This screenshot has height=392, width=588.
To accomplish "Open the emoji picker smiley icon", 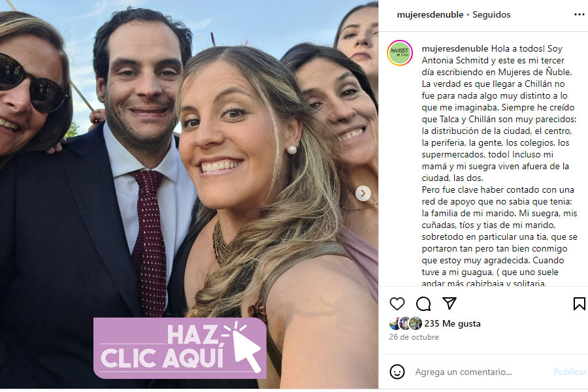I will 397,372.
